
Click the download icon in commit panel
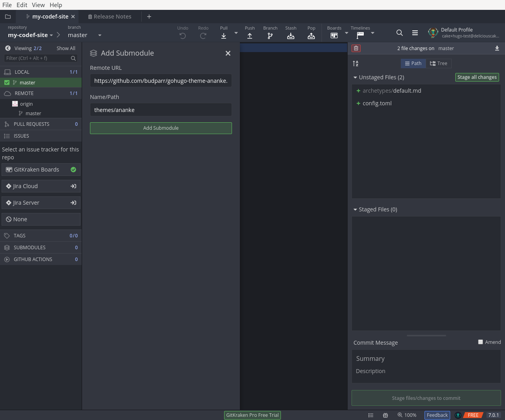coord(497,48)
